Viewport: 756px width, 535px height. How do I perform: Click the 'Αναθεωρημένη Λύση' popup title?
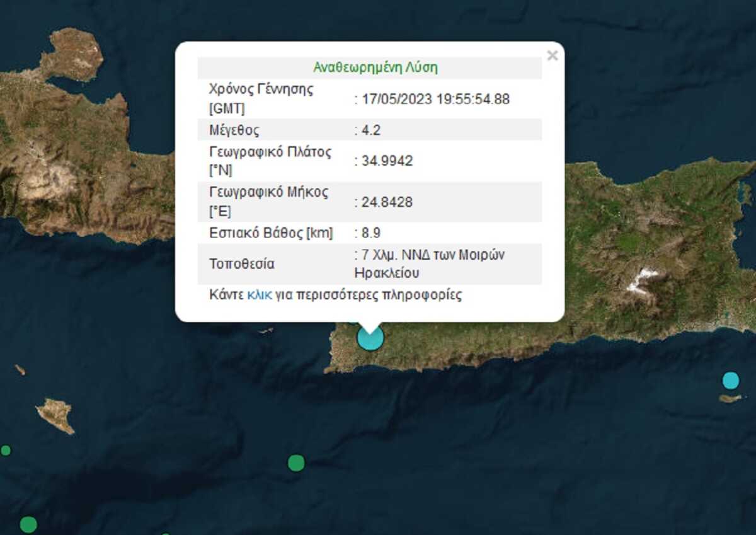375,67
